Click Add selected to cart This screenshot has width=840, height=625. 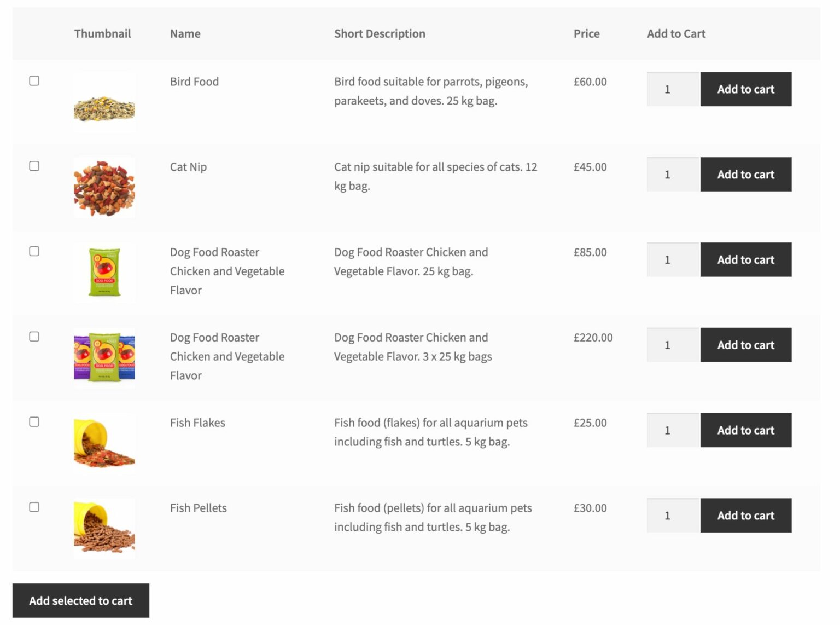coord(80,600)
